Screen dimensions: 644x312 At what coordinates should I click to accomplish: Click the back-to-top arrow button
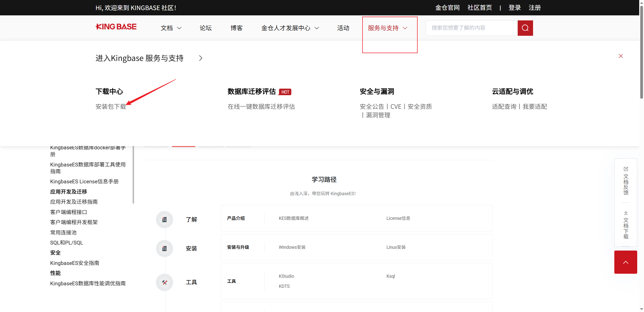click(x=625, y=262)
